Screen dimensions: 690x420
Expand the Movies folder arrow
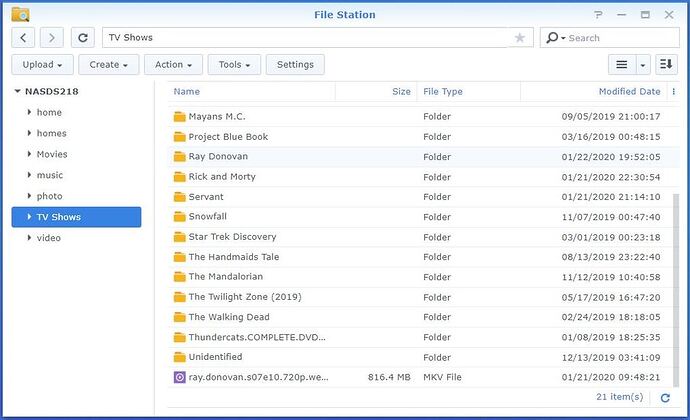pyautogui.click(x=29, y=154)
